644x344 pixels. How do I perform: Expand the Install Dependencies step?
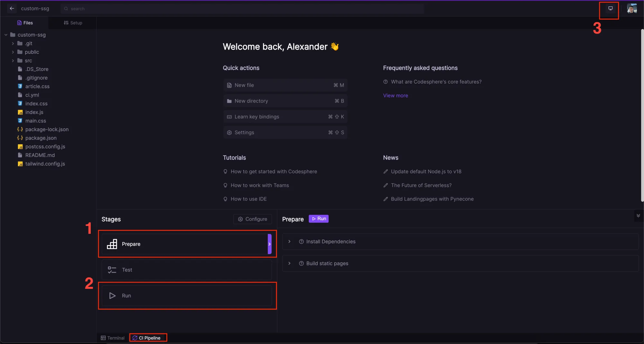pos(289,241)
